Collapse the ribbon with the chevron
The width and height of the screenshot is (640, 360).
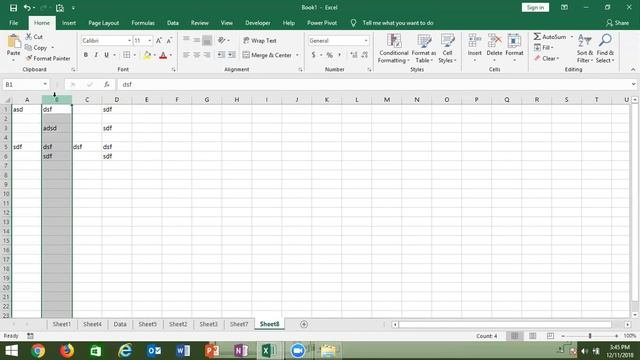tap(633, 70)
